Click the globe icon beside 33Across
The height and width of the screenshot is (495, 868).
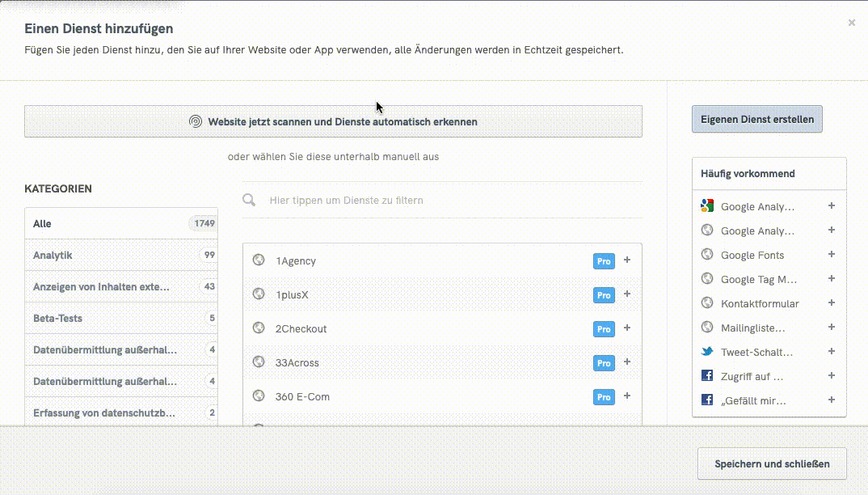click(x=259, y=362)
